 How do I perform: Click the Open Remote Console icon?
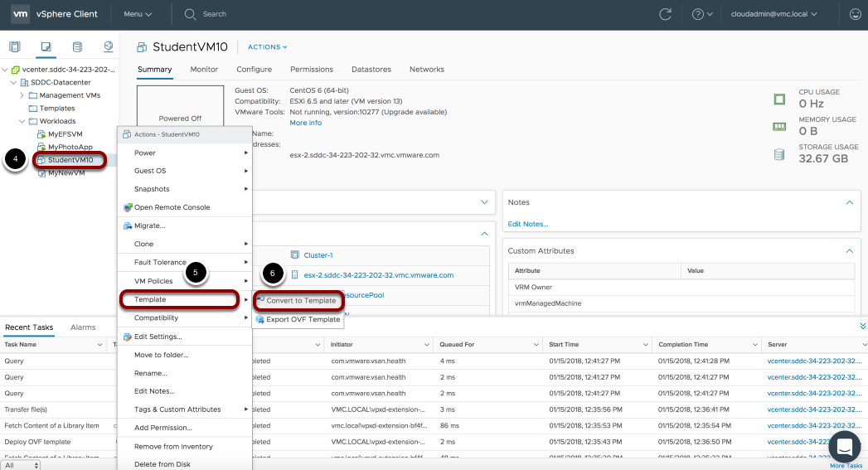coord(128,207)
